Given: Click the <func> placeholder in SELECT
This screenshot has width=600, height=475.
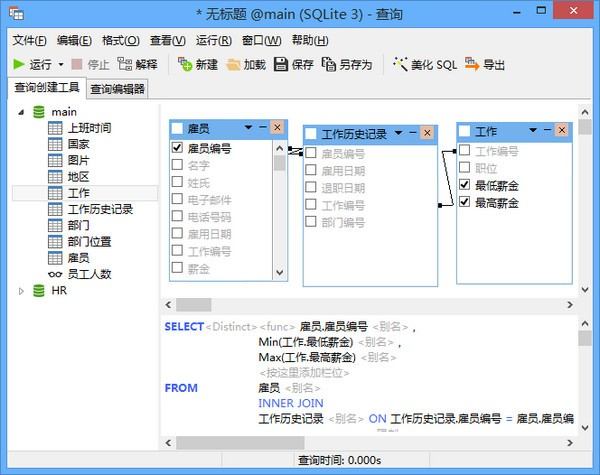Looking at the screenshot, I should [x=277, y=327].
